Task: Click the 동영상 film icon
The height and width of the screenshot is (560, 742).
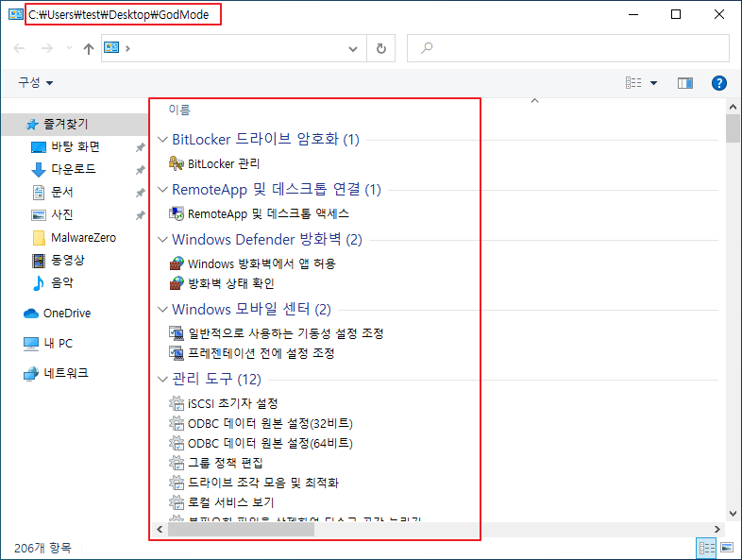Action: [x=39, y=261]
